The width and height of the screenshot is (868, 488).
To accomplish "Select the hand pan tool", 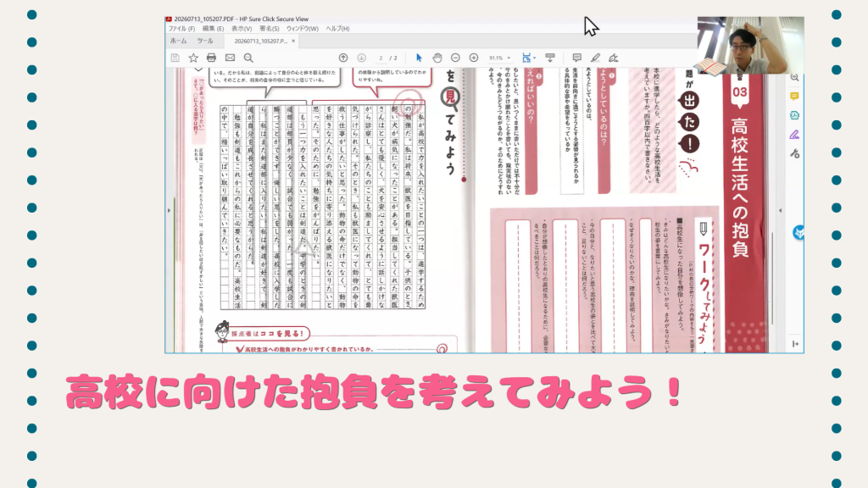I will 437,58.
